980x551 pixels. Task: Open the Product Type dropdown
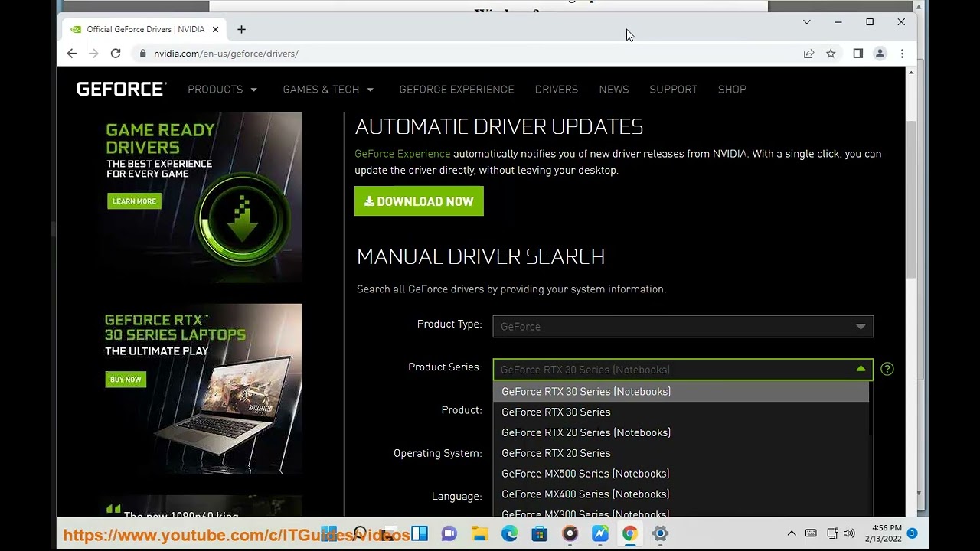point(683,327)
